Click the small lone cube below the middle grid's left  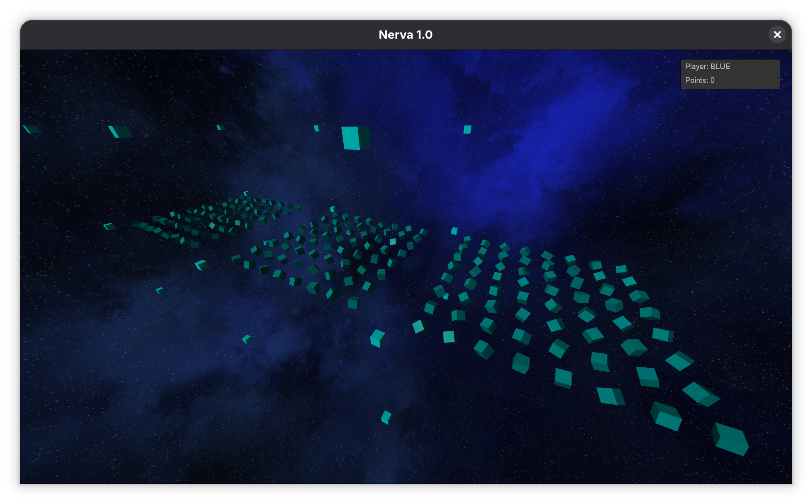[x=247, y=339]
